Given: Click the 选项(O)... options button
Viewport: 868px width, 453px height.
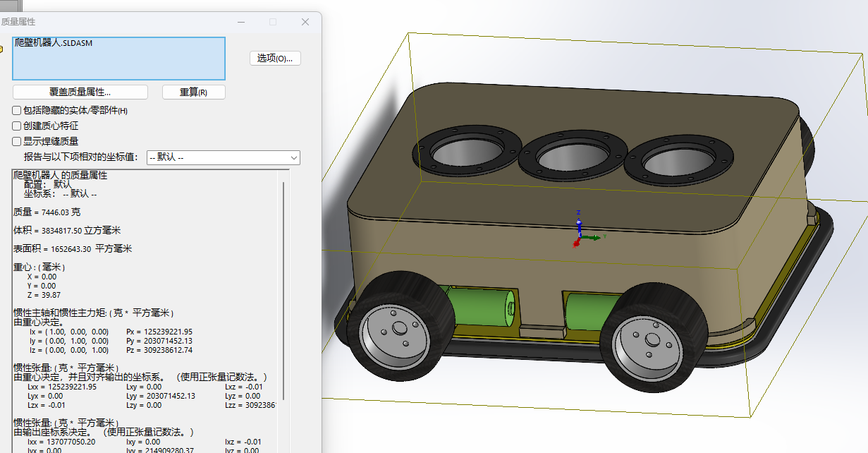Looking at the screenshot, I should [x=275, y=58].
